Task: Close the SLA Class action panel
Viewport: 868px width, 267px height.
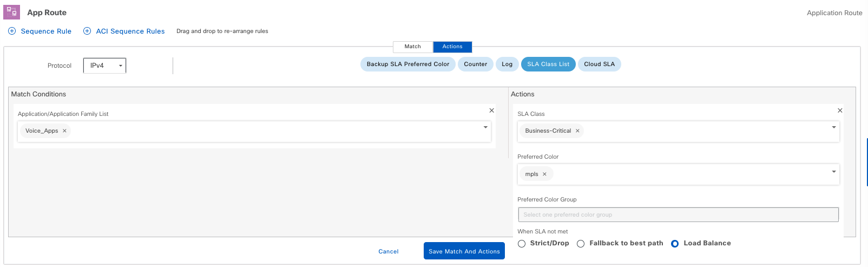Action: 840,110
